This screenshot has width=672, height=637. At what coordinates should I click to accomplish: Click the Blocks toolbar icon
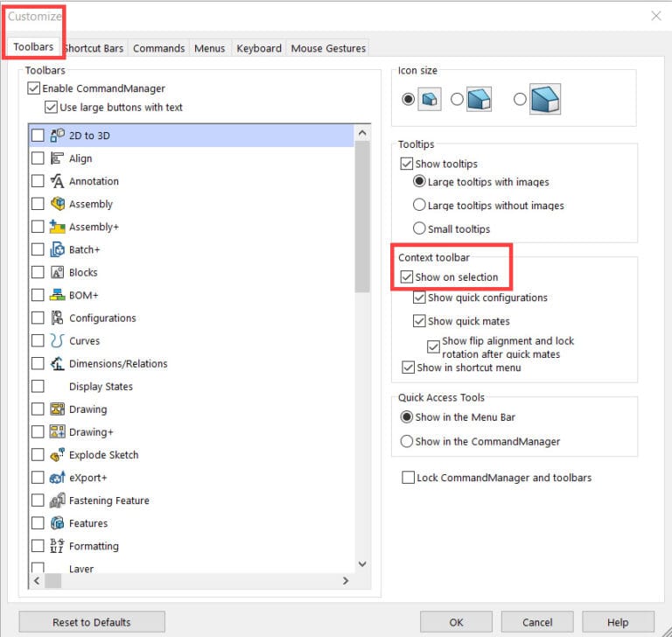click(58, 272)
